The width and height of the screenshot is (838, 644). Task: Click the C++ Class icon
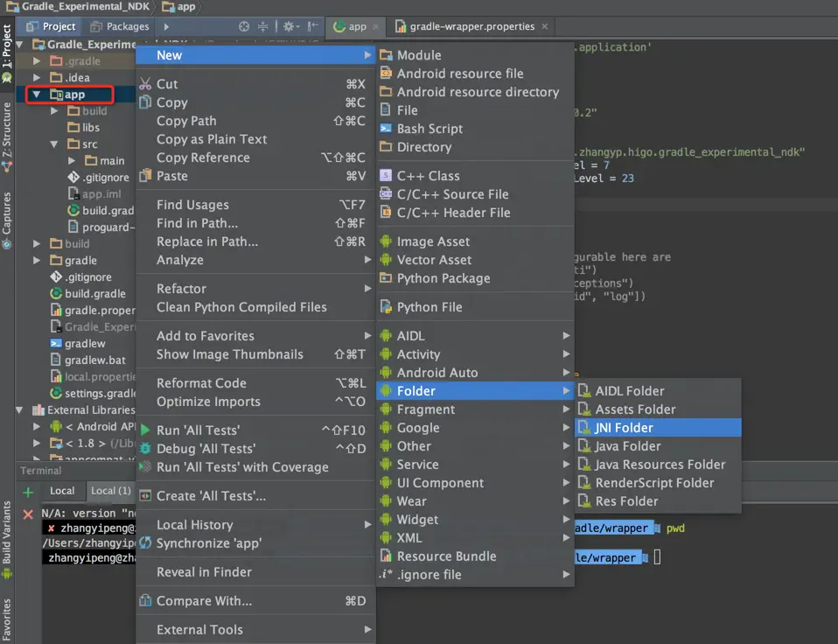click(386, 175)
